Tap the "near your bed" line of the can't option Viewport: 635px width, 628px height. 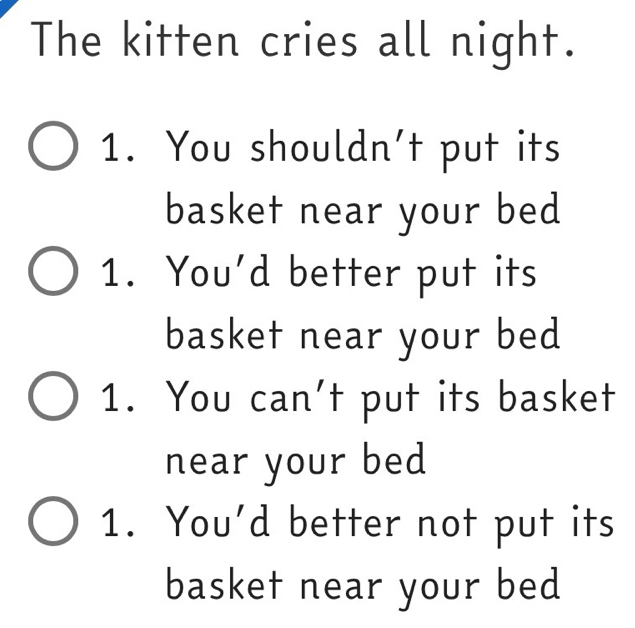(295, 459)
